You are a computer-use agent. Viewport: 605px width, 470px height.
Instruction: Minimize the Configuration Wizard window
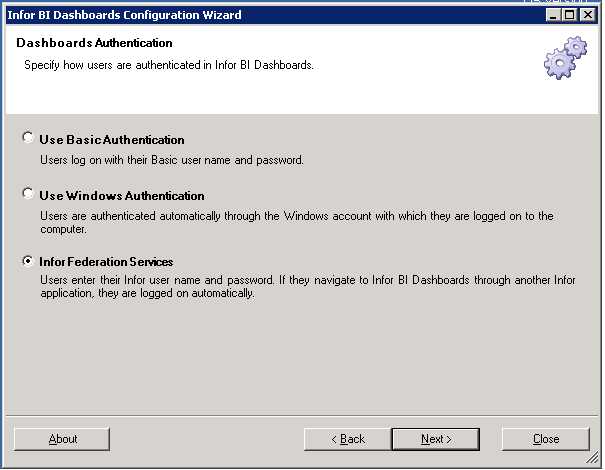click(x=553, y=15)
